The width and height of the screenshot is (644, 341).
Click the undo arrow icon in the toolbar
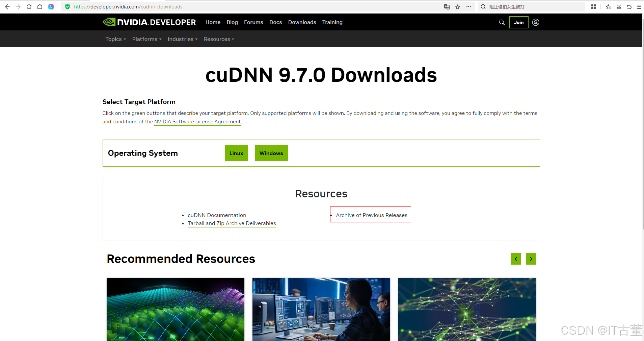tap(629, 7)
